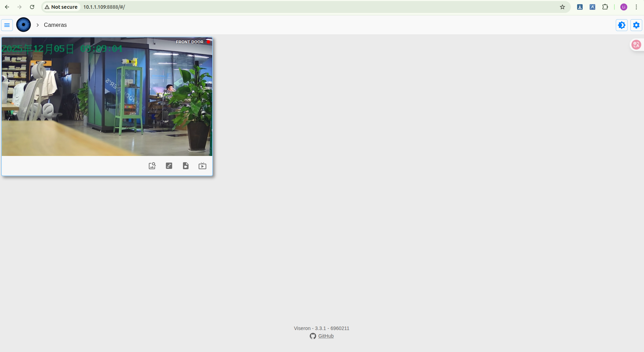644x352 pixels.
Task: Open the timeline icon on camera card
Action: click(169, 166)
